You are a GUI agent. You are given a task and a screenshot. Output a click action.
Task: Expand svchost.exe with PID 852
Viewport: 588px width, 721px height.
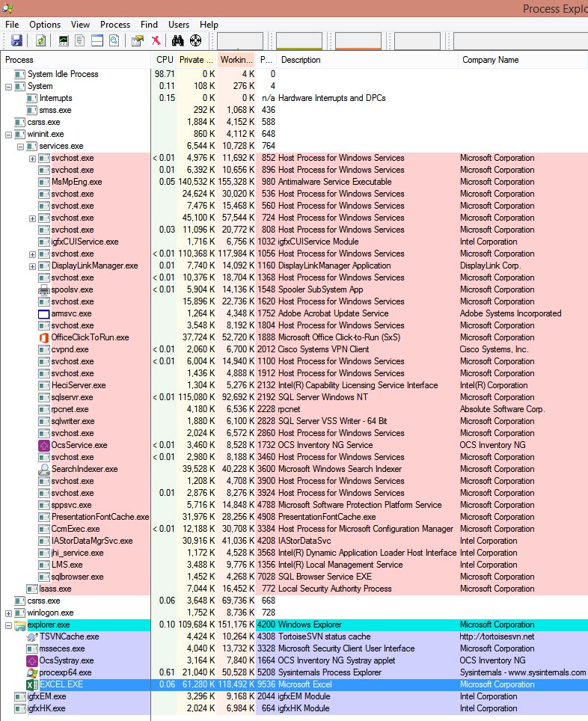click(x=32, y=158)
